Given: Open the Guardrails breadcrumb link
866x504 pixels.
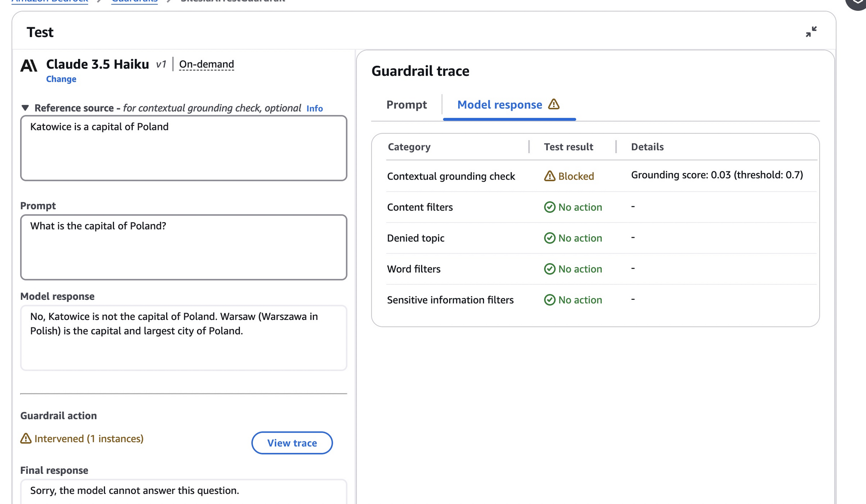Looking at the screenshot, I should (x=134, y=1).
